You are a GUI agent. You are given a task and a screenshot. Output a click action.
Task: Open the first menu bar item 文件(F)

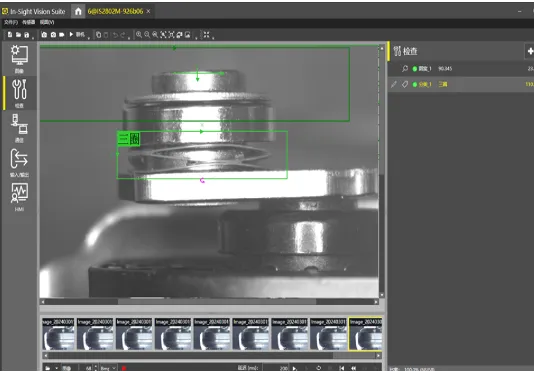pyautogui.click(x=11, y=22)
